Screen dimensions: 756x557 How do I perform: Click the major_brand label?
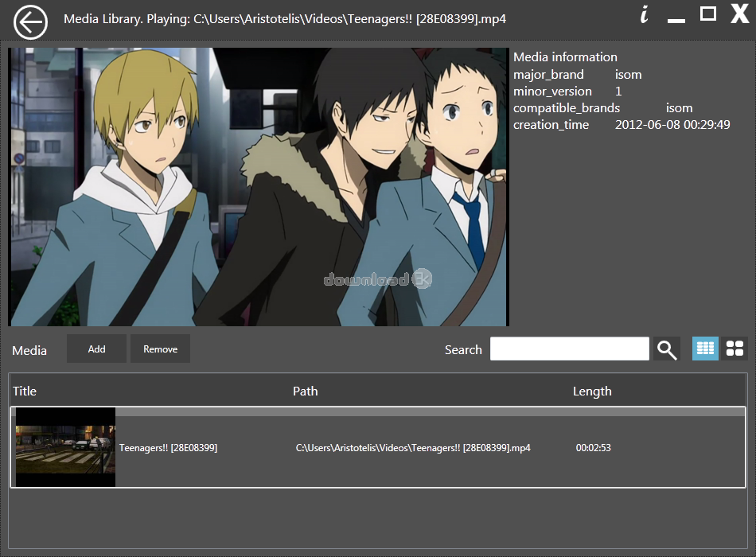548,75
